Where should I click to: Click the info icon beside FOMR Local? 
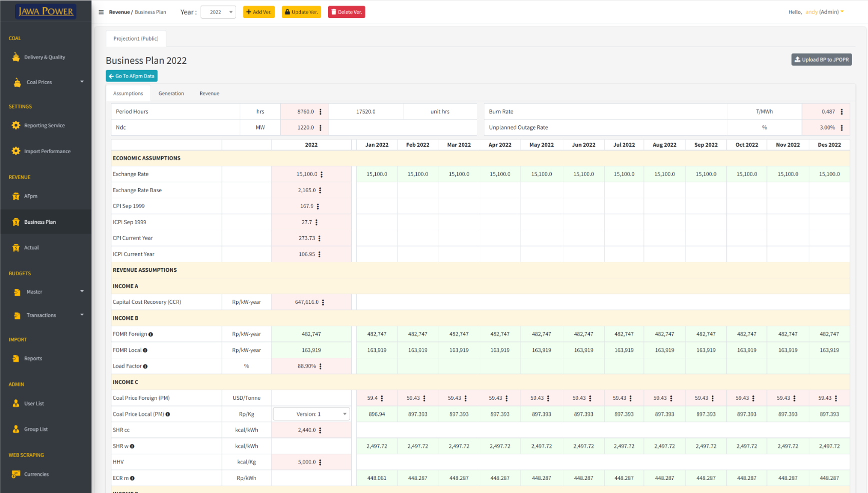145,350
